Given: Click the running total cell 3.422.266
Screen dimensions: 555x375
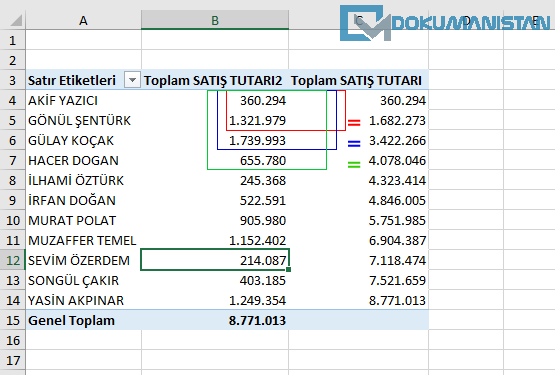Looking at the screenshot, I should 358,140.
